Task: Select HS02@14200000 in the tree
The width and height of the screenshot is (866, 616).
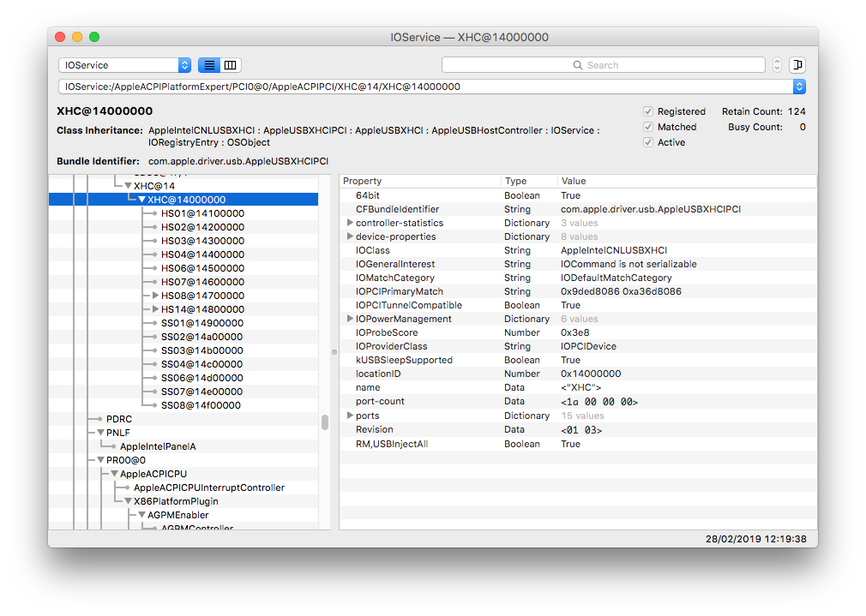Action: (202, 227)
